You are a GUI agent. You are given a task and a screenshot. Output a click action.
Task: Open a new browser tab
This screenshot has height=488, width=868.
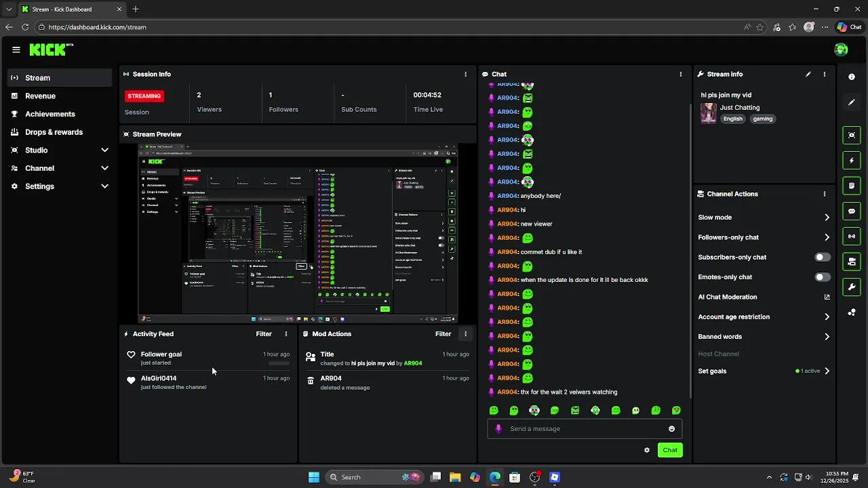pos(136,9)
